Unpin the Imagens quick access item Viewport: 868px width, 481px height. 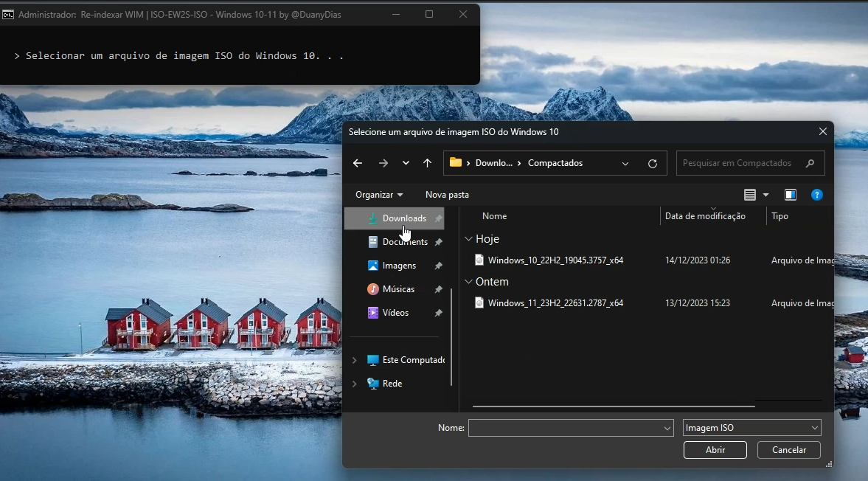pos(439,265)
